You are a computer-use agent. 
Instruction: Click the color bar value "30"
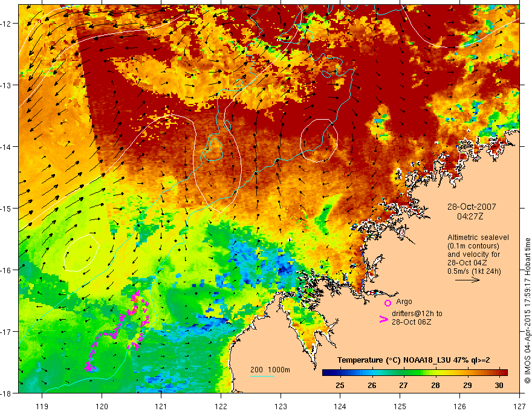499,385
